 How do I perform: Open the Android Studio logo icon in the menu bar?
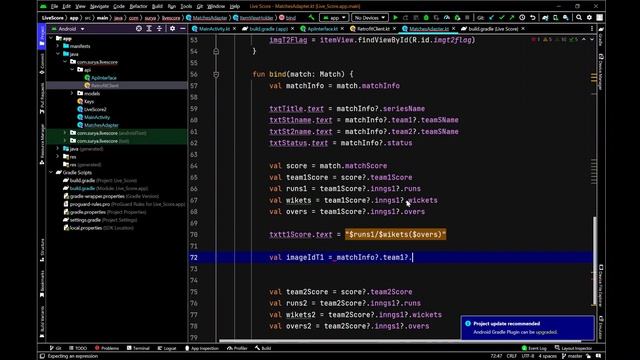click(43, 7)
